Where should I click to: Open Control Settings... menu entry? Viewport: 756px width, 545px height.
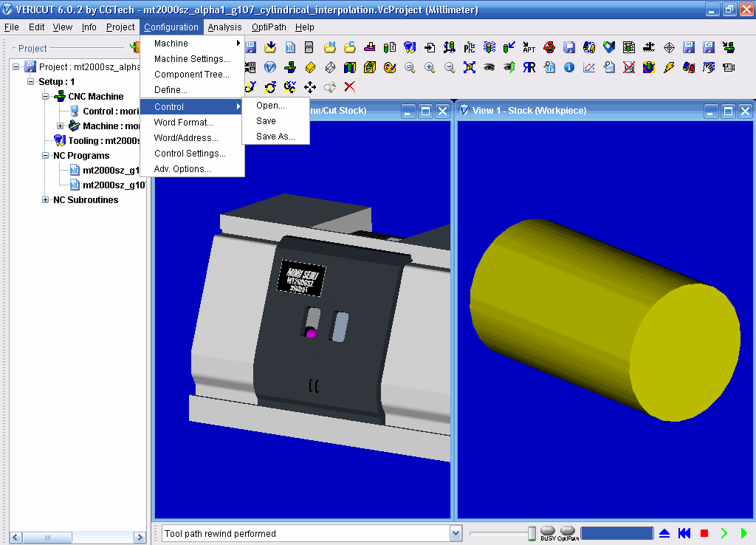pos(193,154)
